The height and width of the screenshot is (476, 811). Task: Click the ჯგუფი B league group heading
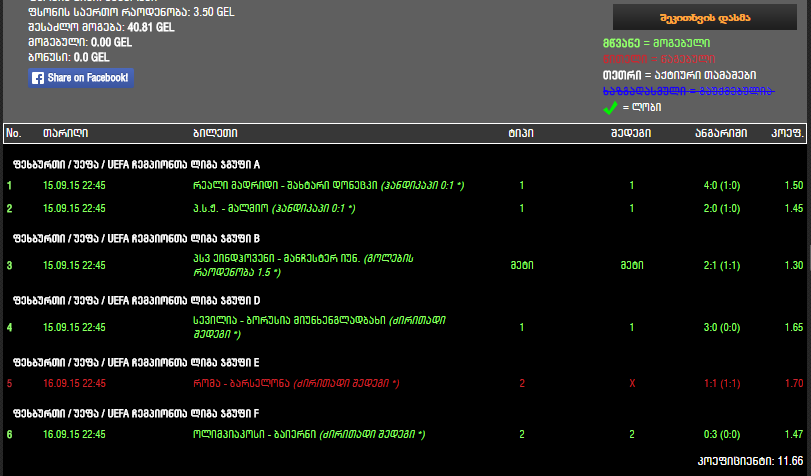tap(137, 239)
